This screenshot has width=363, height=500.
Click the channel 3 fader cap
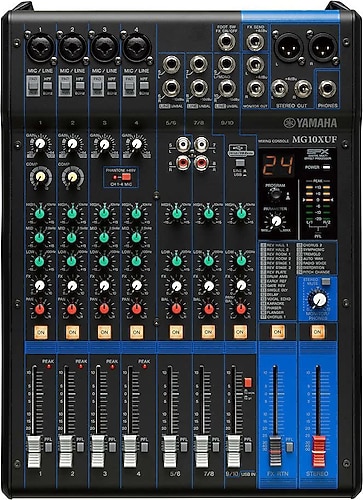tap(98, 451)
